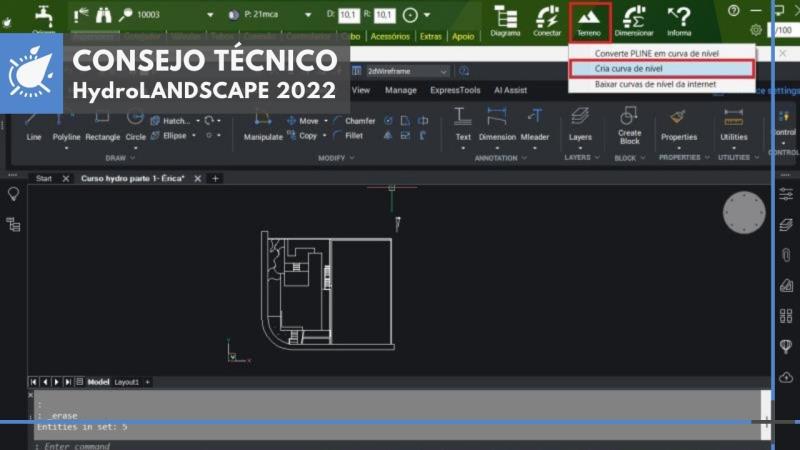This screenshot has width=800, height=450.
Task: Click the Create Block tool
Action: [x=629, y=126]
